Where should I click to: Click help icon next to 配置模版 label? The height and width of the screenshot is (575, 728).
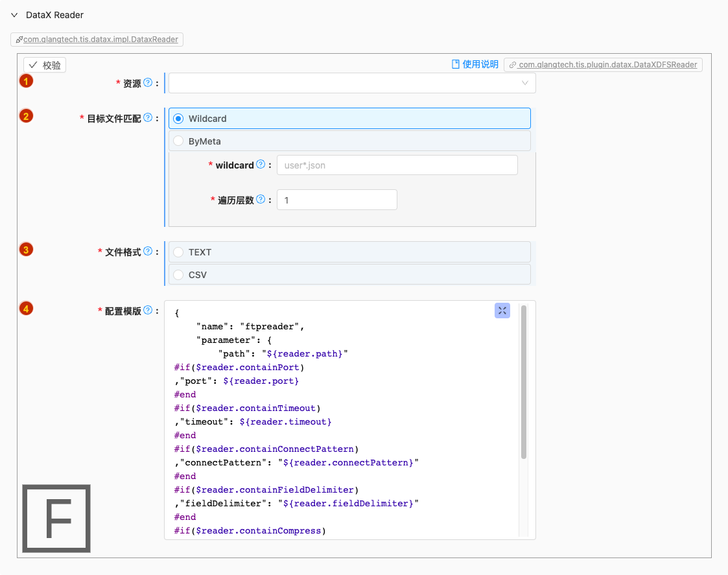[148, 310]
